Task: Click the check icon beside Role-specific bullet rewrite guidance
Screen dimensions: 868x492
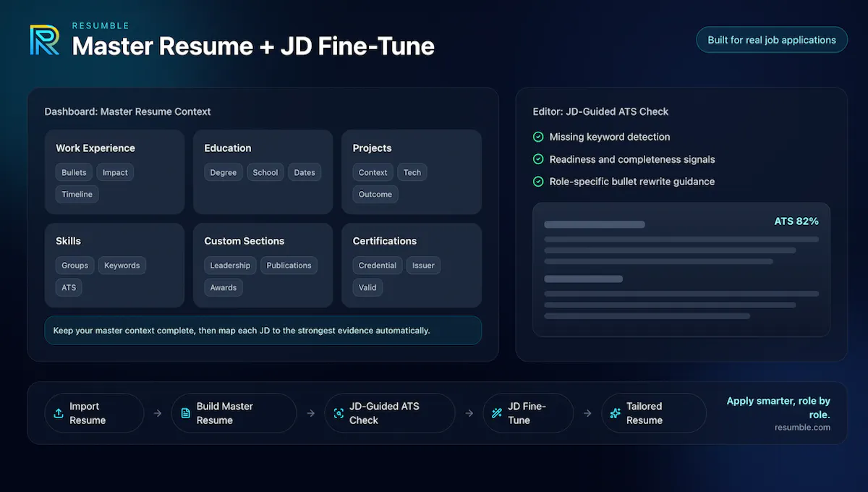Action: pyautogui.click(x=538, y=182)
